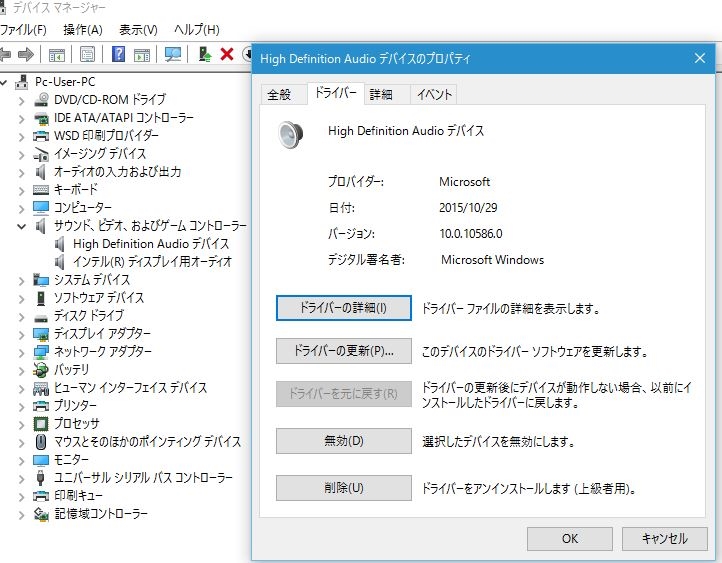722x563 pixels.
Task: Select インテル(R) ディスプレイ用オーディオ tree item
Action: 152,261
